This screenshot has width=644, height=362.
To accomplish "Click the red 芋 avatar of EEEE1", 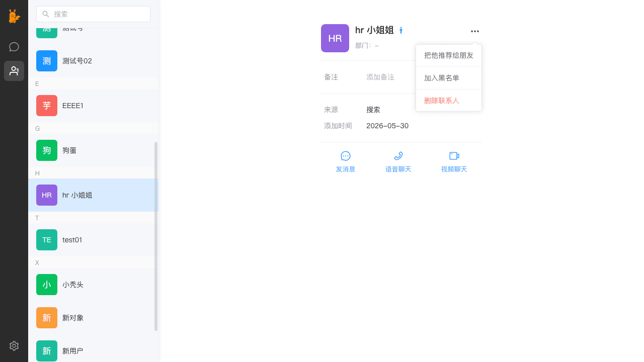I will coord(47,106).
